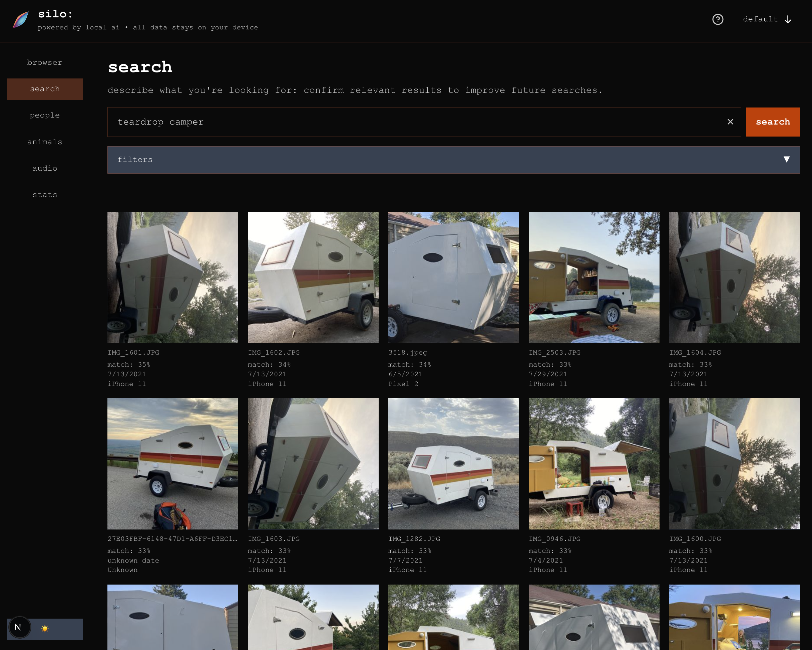Image resolution: width=812 pixels, height=650 pixels.
Task: Collapse filters using the triangle arrow
Action: click(787, 160)
